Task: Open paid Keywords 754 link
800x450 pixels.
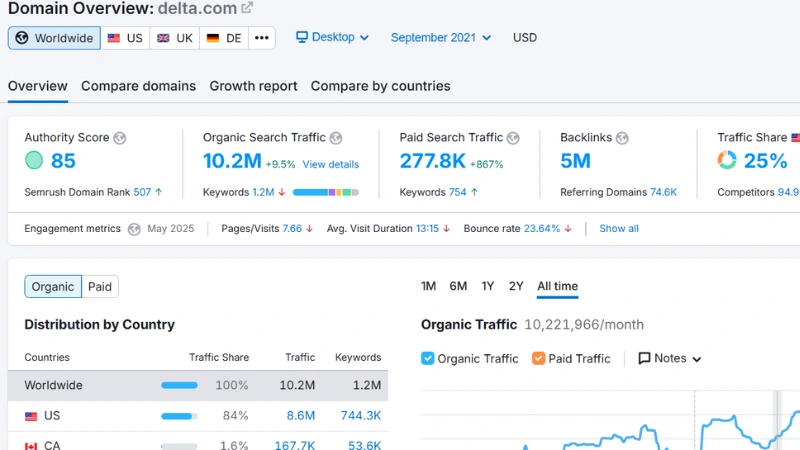Action: point(458,192)
